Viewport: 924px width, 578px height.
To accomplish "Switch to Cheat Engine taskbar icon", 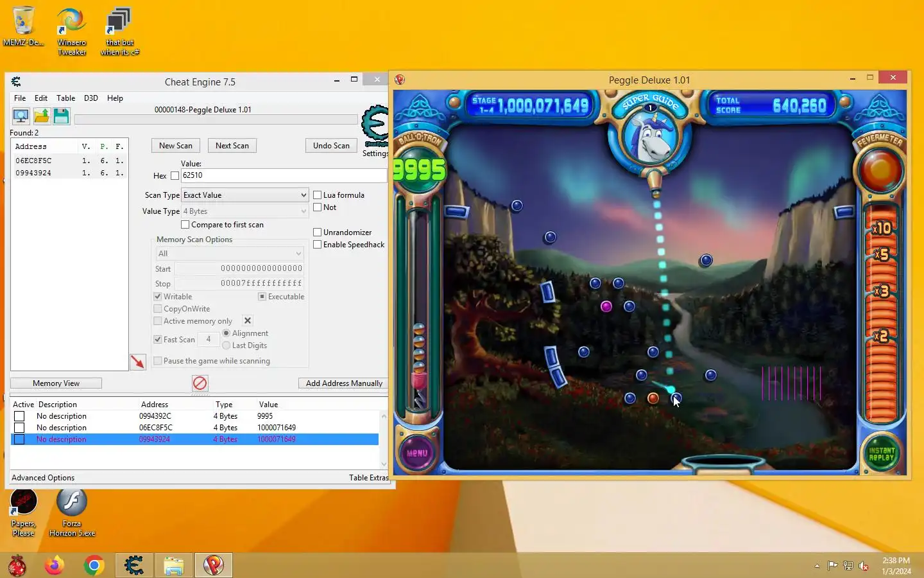I will click(x=134, y=565).
